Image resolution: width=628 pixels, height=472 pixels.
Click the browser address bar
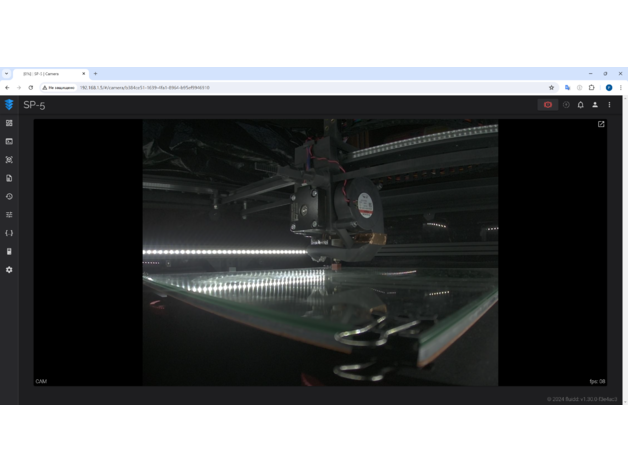point(300,88)
